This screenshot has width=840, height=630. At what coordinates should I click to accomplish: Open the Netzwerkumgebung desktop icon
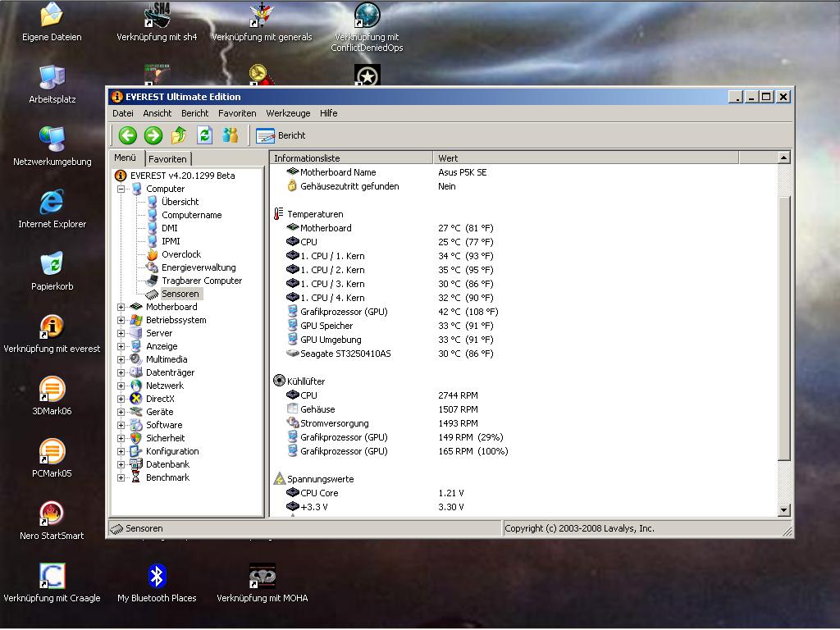pyautogui.click(x=52, y=147)
